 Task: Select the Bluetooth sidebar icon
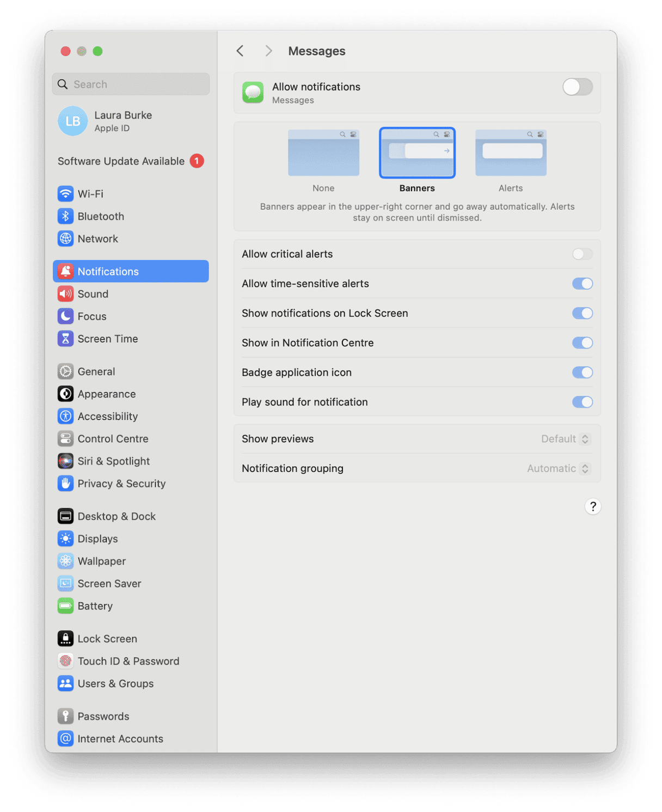[65, 216]
